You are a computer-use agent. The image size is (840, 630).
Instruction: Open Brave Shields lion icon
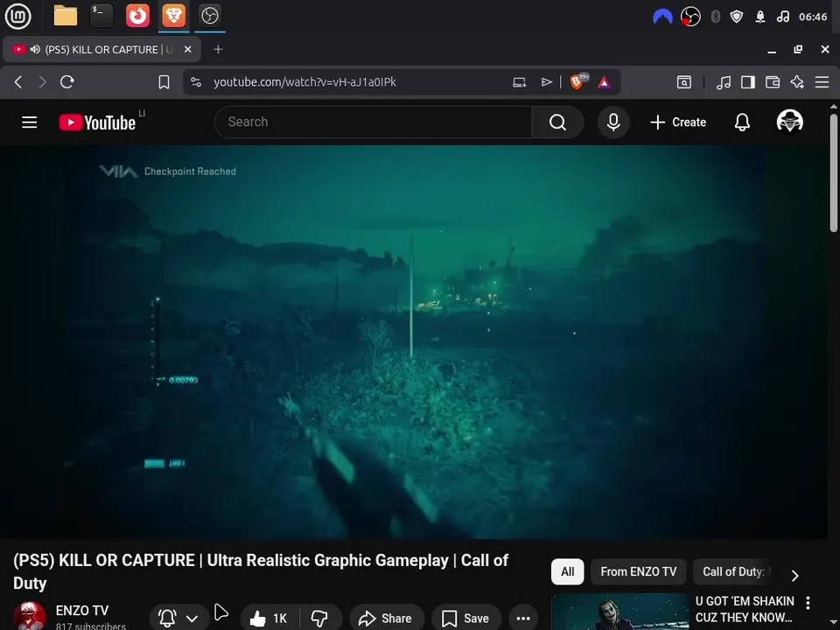tap(578, 81)
